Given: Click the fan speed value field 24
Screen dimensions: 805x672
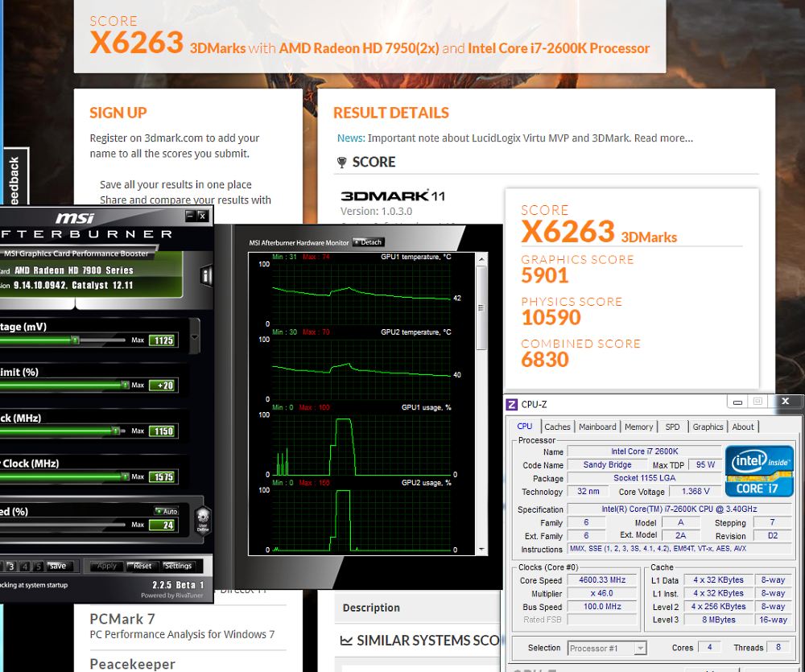Looking at the screenshot, I should point(163,526).
